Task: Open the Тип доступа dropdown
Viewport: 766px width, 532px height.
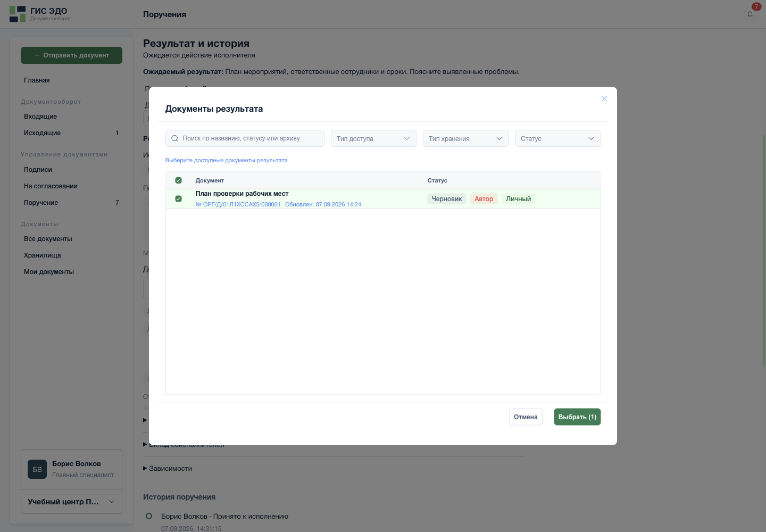Action: [x=373, y=138]
